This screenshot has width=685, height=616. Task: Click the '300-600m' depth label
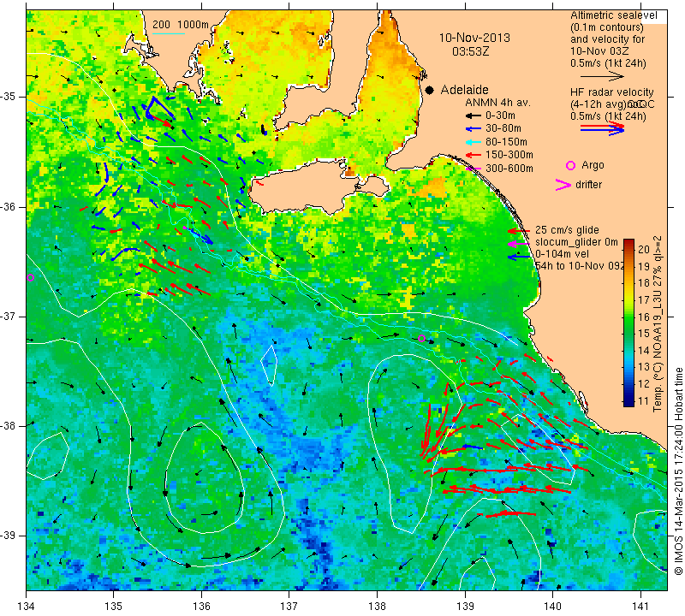click(509, 169)
